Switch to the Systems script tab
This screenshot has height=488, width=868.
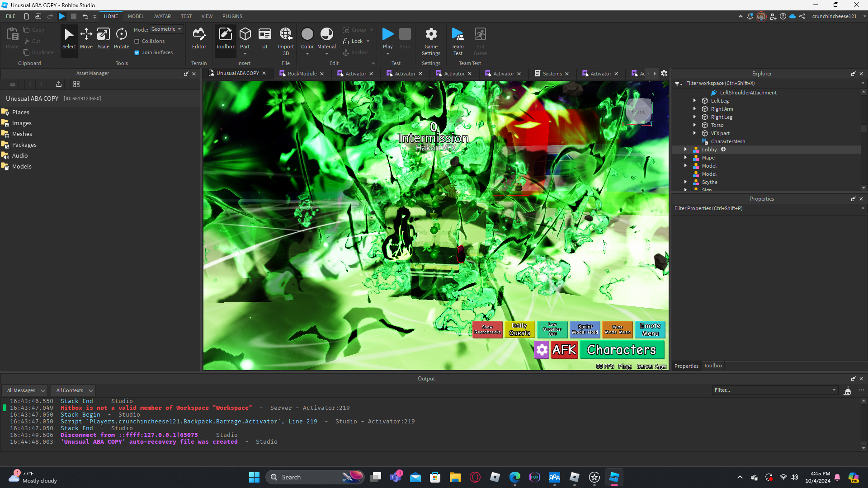[552, 74]
